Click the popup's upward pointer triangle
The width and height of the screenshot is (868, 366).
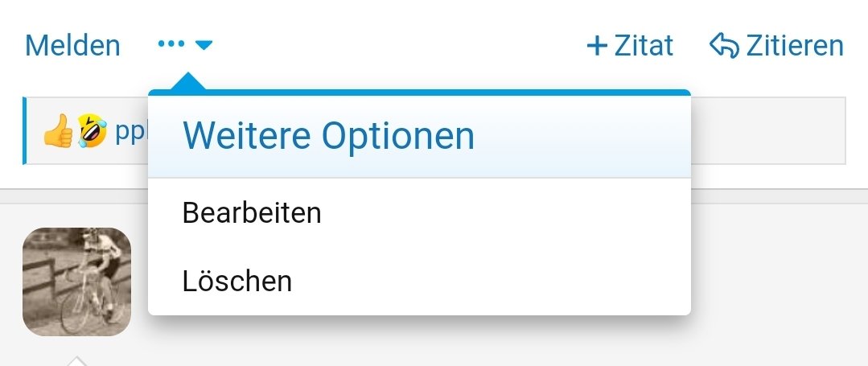pos(187,82)
